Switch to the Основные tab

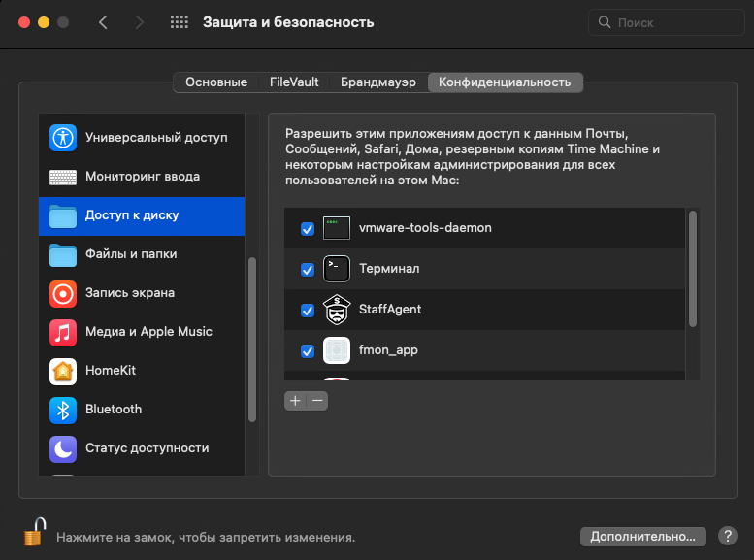click(215, 82)
